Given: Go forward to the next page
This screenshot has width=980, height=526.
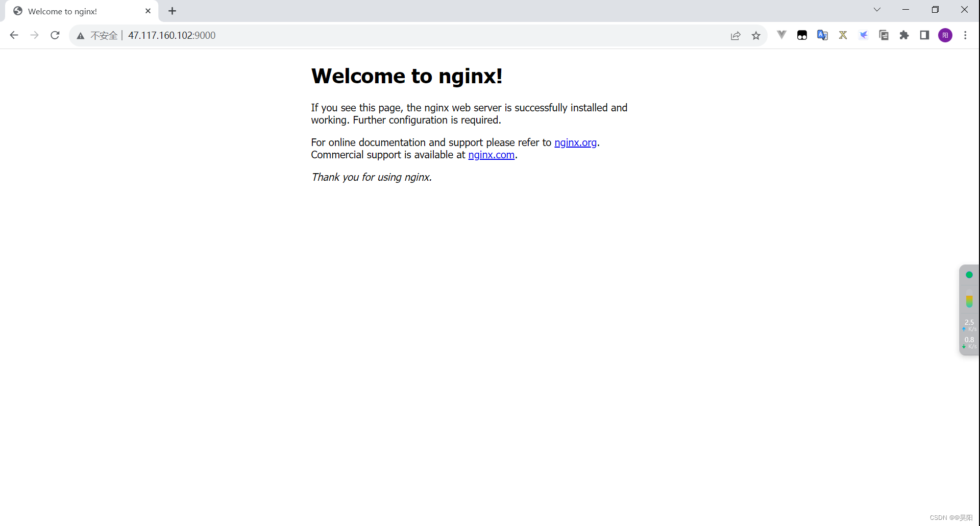Looking at the screenshot, I should [35, 35].
